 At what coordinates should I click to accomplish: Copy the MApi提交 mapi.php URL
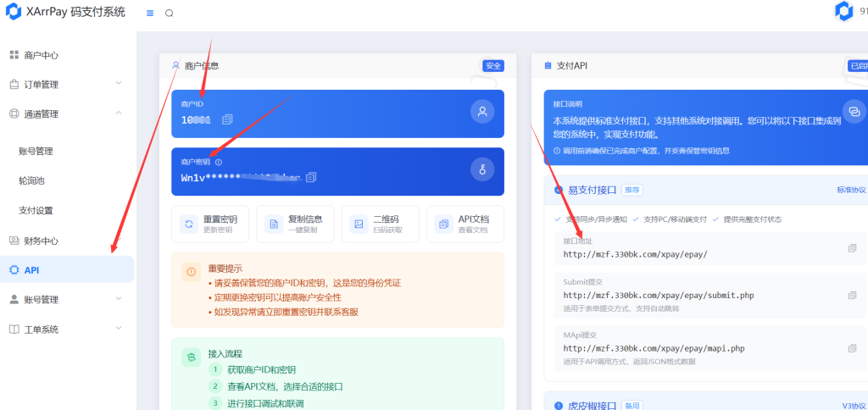point(852,348)
